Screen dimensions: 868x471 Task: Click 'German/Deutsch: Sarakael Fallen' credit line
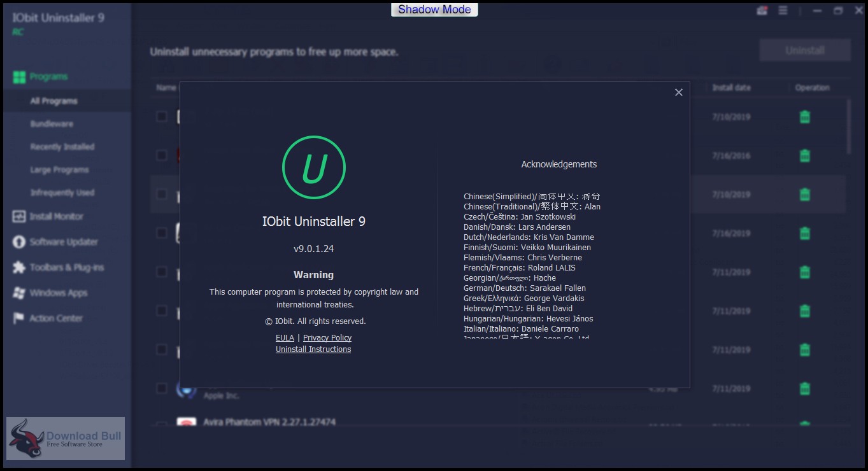click(525, 288)
